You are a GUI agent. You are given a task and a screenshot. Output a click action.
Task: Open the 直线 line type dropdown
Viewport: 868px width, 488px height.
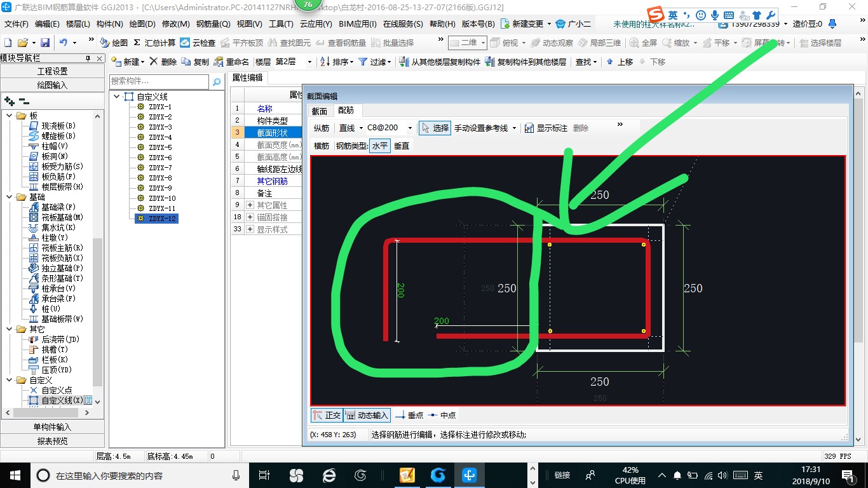(x=361, y=128)
